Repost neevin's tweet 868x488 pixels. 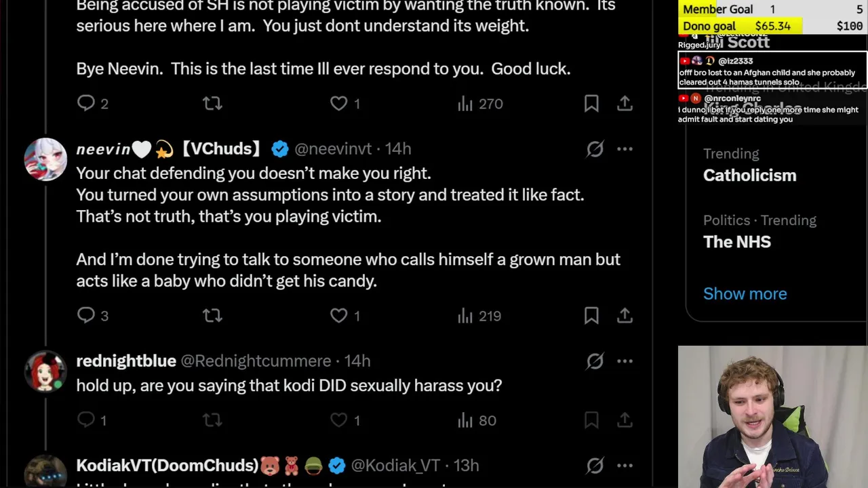pyautogui.click(x=212, y=315)
